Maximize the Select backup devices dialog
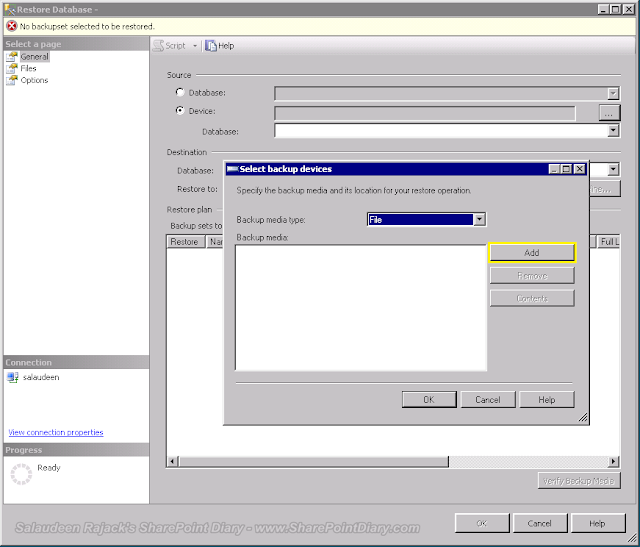 point(567,169)
